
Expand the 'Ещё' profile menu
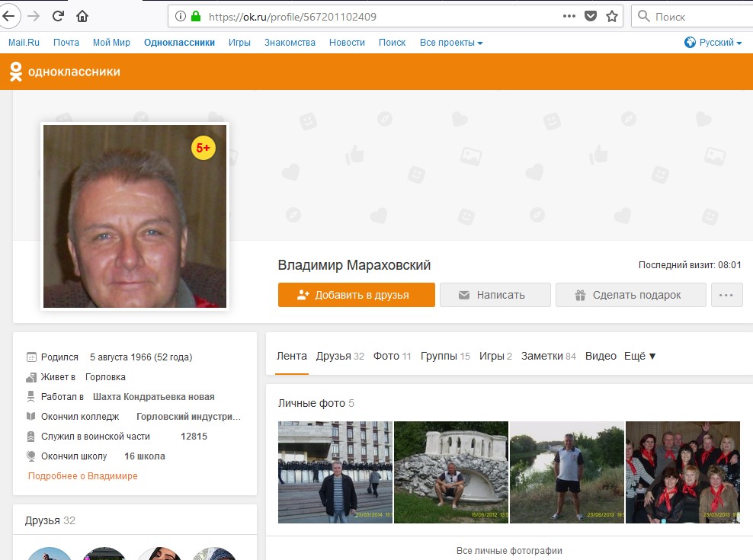point(640,356)
